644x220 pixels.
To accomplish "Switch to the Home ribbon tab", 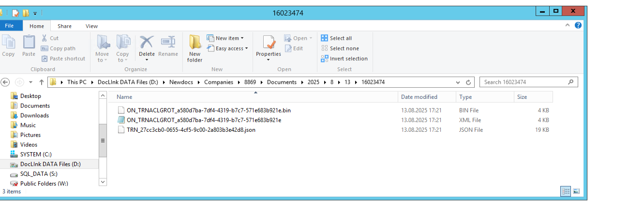I will pyautogui.click(x=37, y=26).
